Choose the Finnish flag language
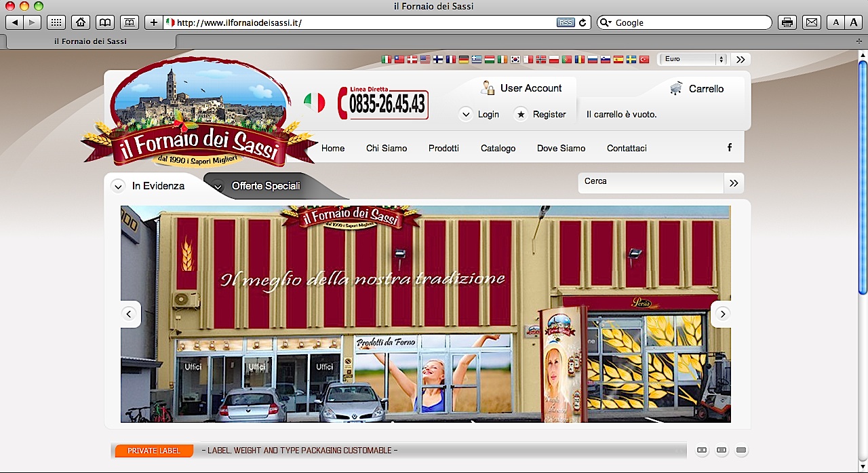The image size is (868, 473). 438,60
